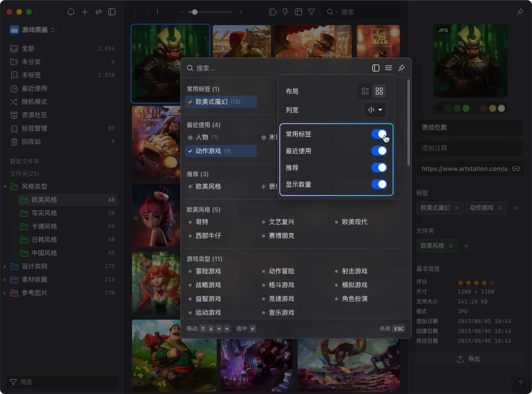This screenshot has height=394, width=532.
Task: Click the 关闭 ESC button in popup footer
Action: tap(392, 329)
